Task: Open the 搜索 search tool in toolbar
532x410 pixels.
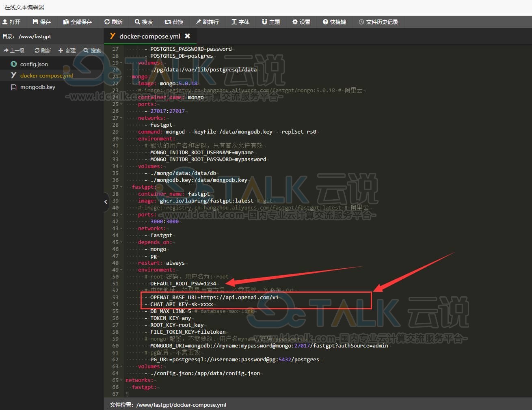Action: click(x=144, y=22)
